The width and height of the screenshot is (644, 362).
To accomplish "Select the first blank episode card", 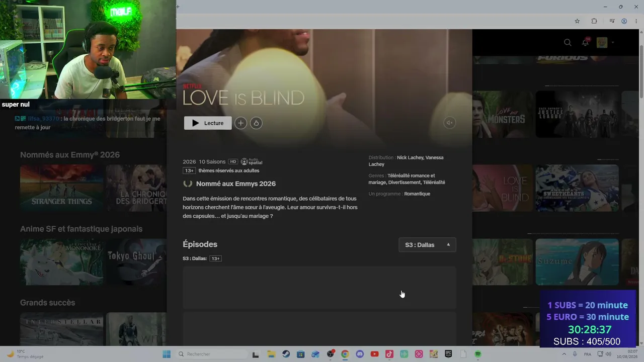I will [319, 288].
